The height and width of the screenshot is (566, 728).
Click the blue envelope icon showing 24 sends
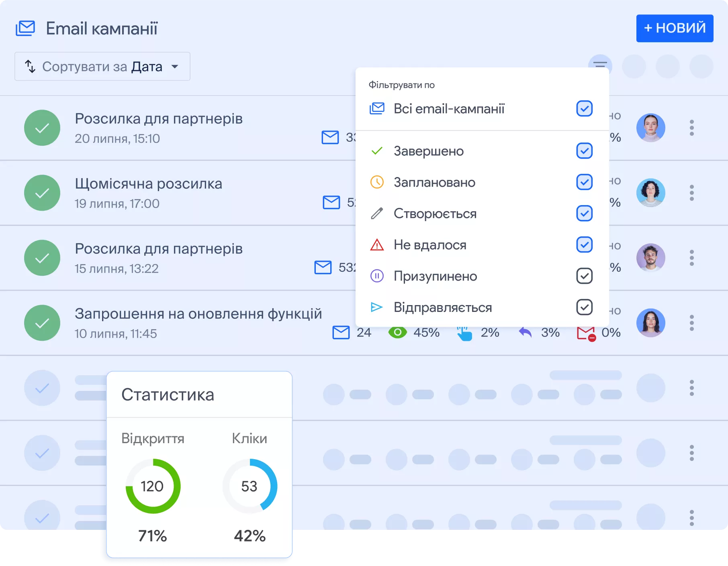pyautogui.click(x=341, y=332)
